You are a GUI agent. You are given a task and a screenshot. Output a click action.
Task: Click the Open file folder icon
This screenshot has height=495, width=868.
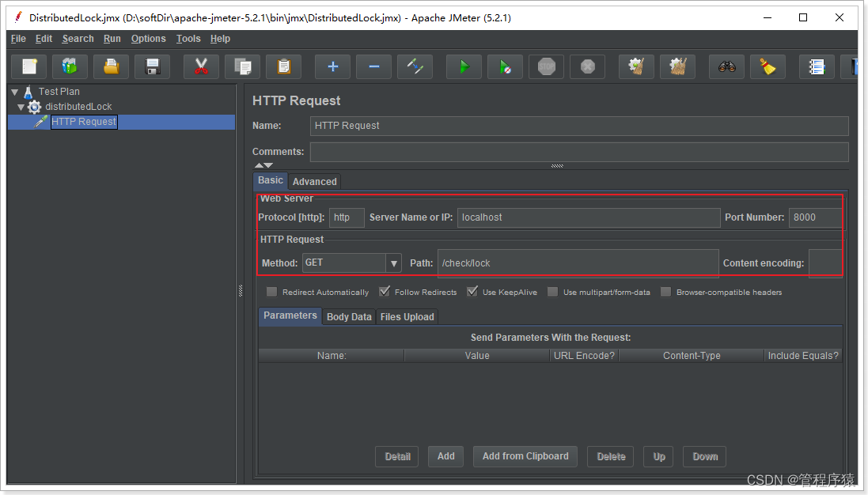[112, 67]
